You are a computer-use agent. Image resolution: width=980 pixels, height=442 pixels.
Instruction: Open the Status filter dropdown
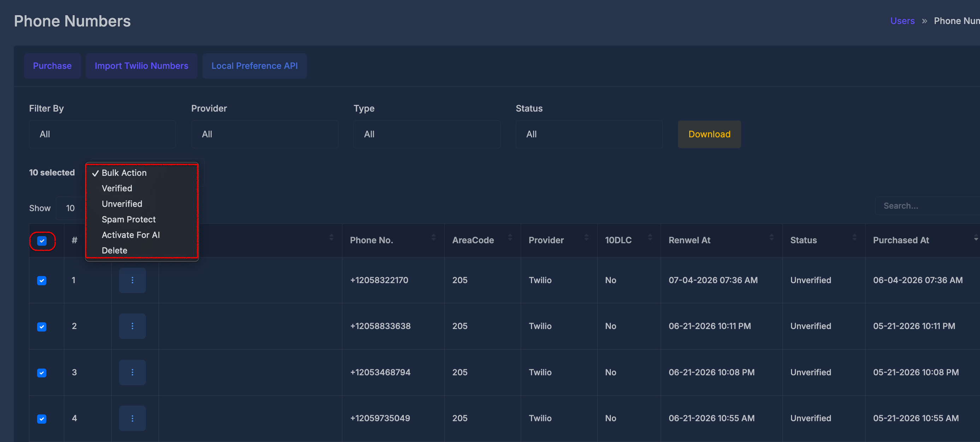click(x=589, y=134)
